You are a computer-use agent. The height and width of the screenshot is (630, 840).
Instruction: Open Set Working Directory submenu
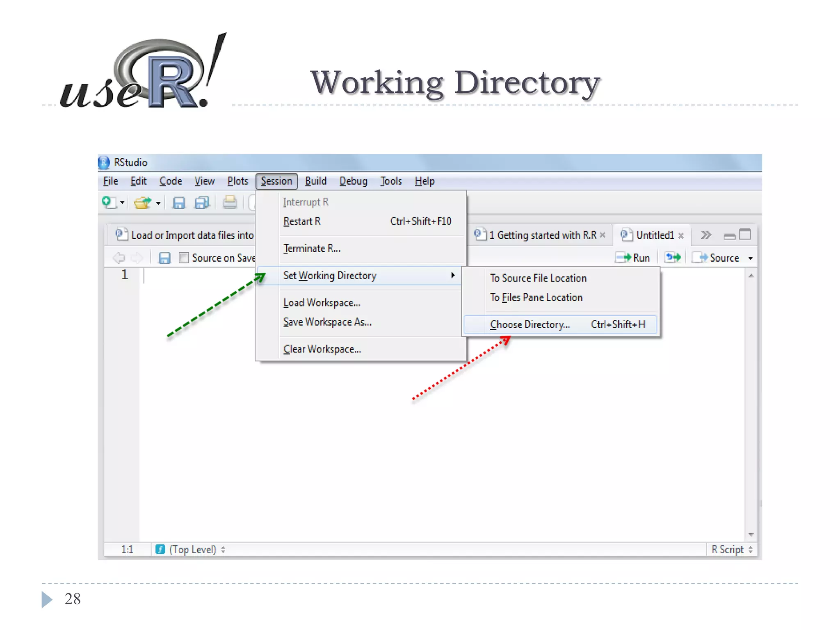click(x=360, y=275)
